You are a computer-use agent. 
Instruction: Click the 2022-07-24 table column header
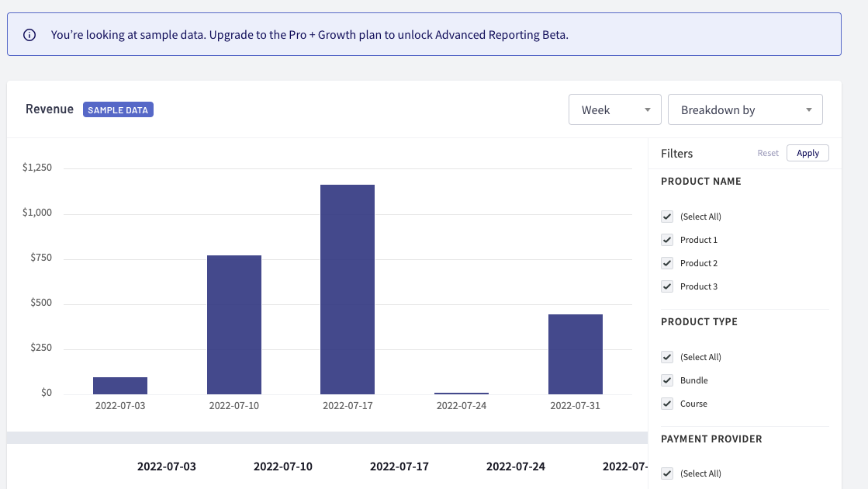515,466
